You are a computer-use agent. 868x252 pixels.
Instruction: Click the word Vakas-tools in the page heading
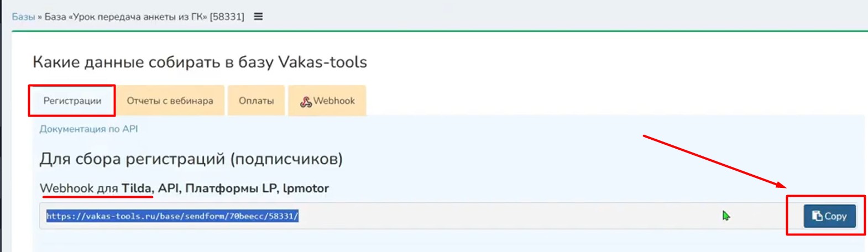(322, 62)
